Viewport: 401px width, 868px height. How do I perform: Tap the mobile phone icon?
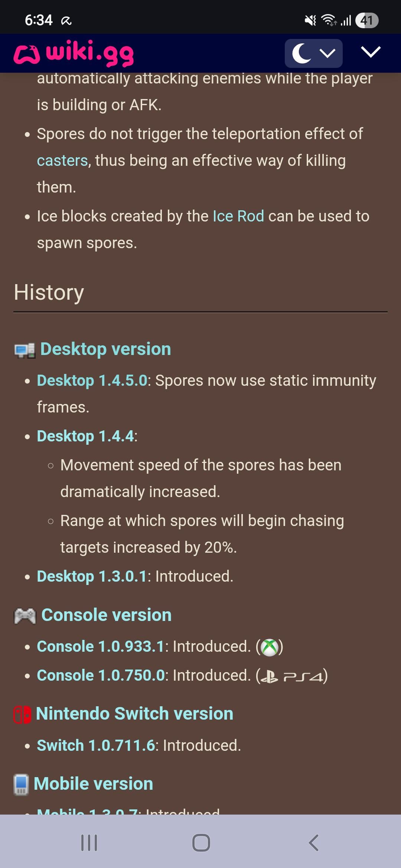pos(21,785)
